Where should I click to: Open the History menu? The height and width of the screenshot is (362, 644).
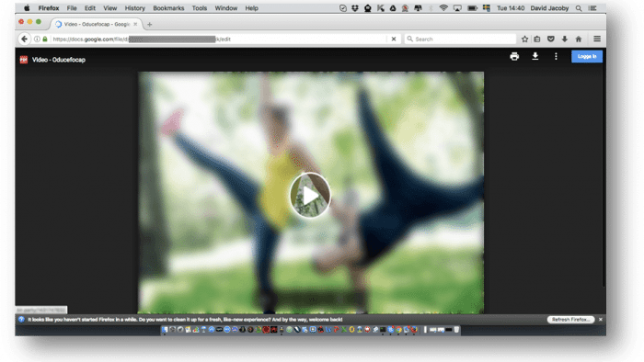click(134, 8)
